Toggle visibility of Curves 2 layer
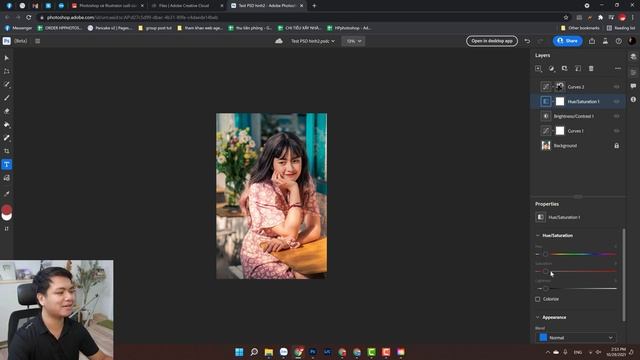This screenshot has width=640, height=360. [x=616, y=87]
